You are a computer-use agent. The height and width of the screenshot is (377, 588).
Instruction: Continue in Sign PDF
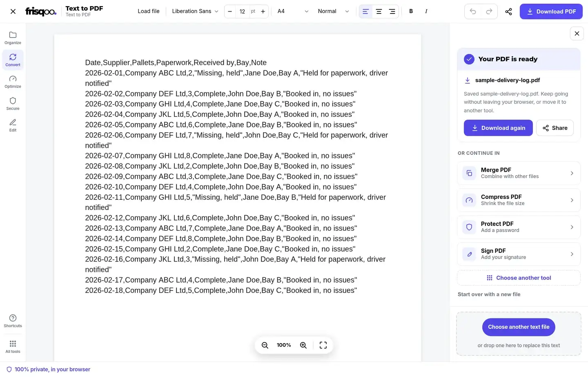coord(519,254)
